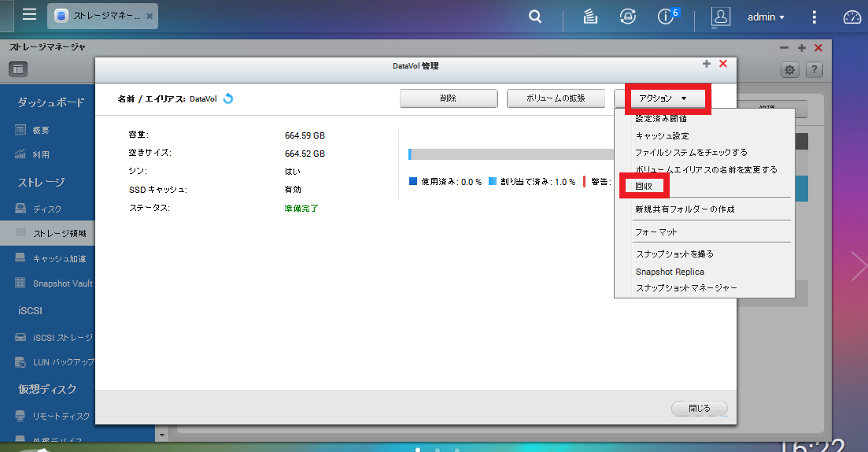Image resolution: width=868 pixels, height=452 pixels.
Task: Click the search magnifier icon
Action: [x=535, y=17]
